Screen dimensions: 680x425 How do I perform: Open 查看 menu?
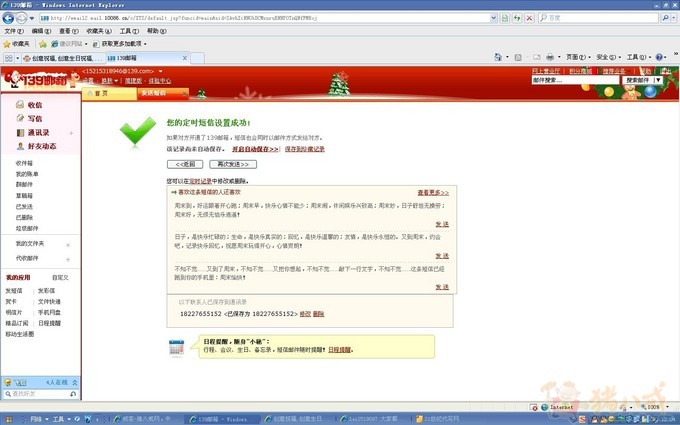pos(69,31)
